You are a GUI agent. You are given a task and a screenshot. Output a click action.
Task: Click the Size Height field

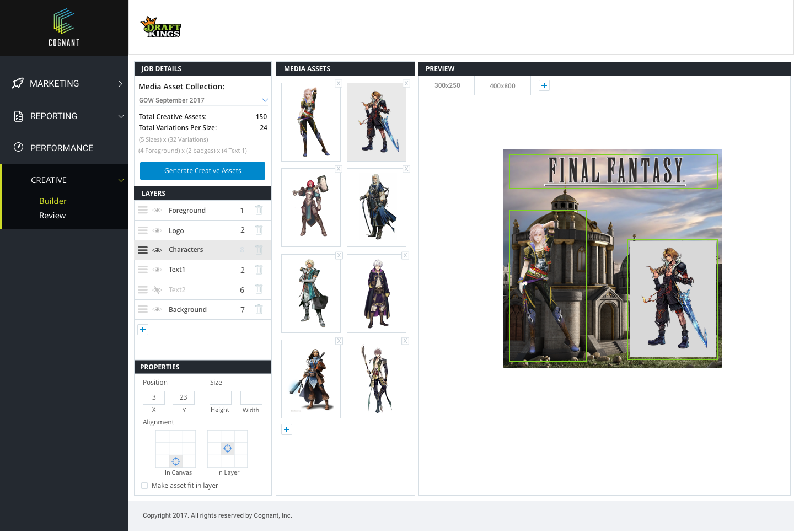221,397
